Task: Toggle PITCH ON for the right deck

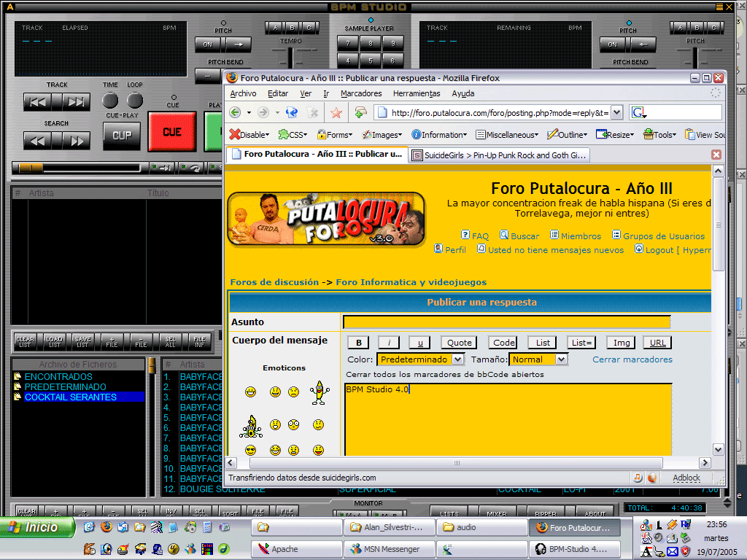Action: pyautogui.click(x=611, y=44)
